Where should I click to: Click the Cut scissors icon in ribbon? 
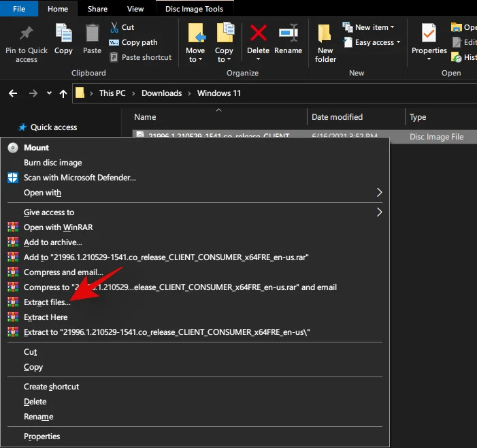pyautogui.click(x=114, y=27)
